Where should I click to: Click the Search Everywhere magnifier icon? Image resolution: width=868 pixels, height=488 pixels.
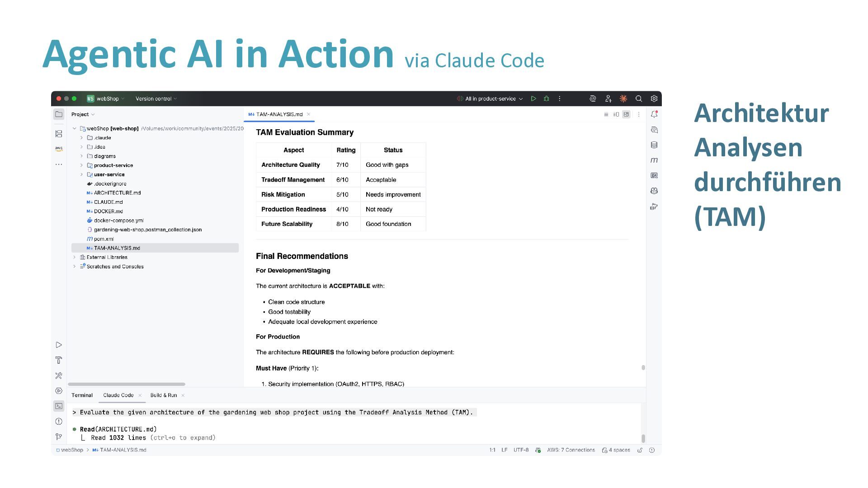coord(639,99)
